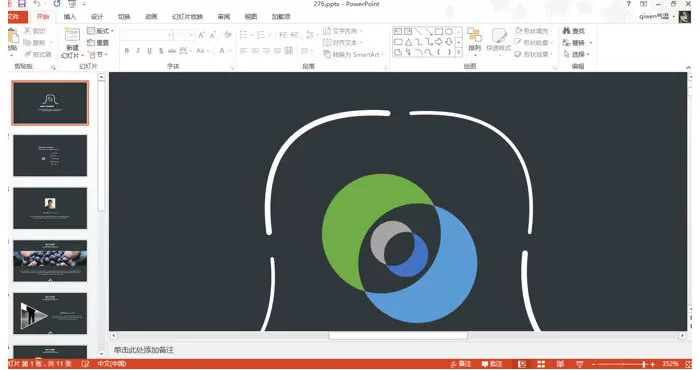Select the right arrow shape in shapes gallery
Screen dimensions: 700x370
[439, 42]
